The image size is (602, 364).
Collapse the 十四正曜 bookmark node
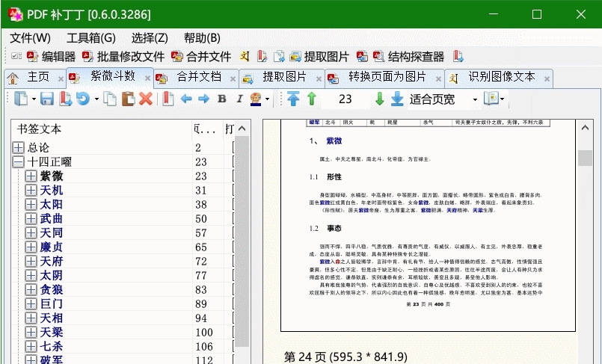(x=18, y=162)
